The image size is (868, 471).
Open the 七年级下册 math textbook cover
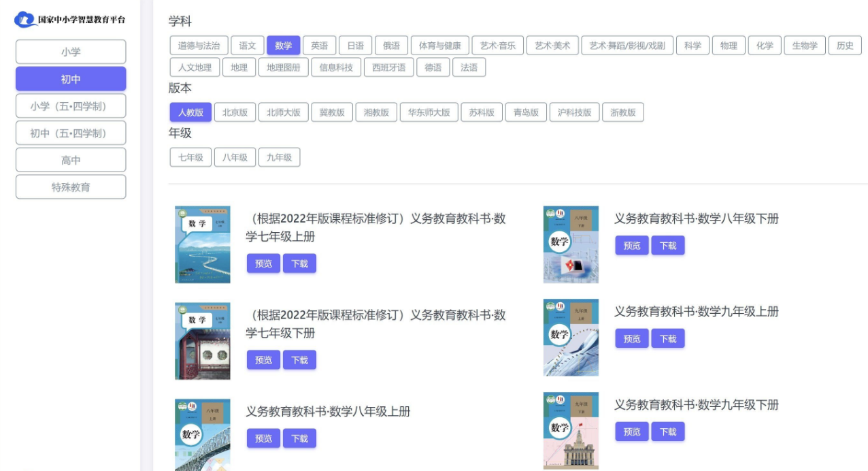(202, 341)
